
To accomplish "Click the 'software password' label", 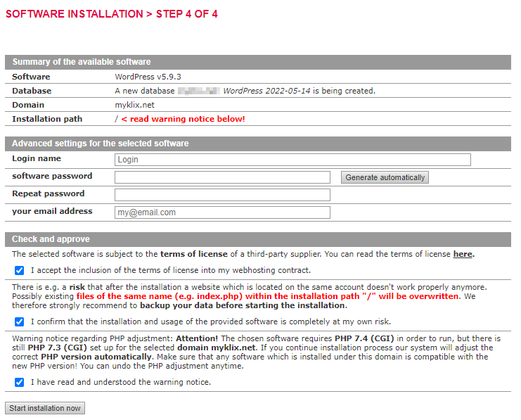I will [52, 176].
